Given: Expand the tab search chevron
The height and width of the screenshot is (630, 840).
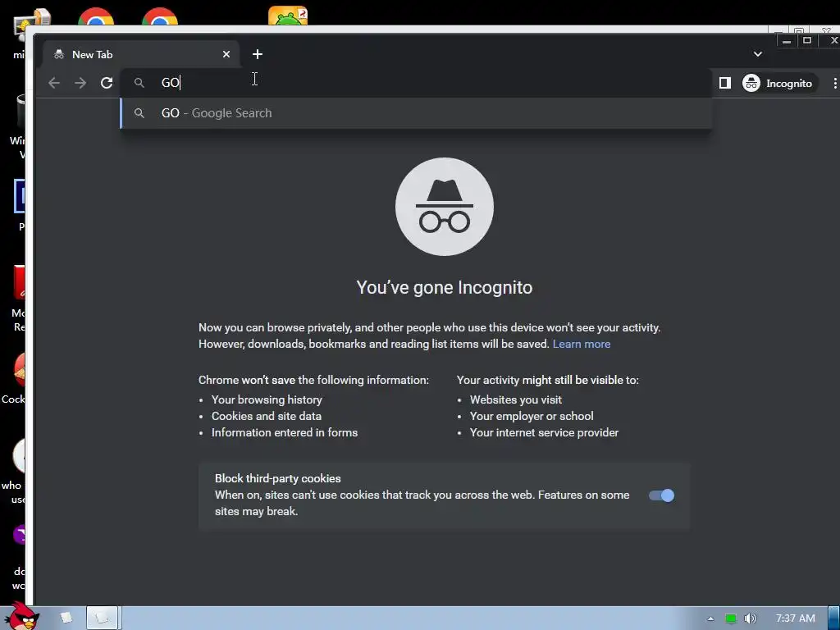Looking at the screenshot, I should (757, 54).
